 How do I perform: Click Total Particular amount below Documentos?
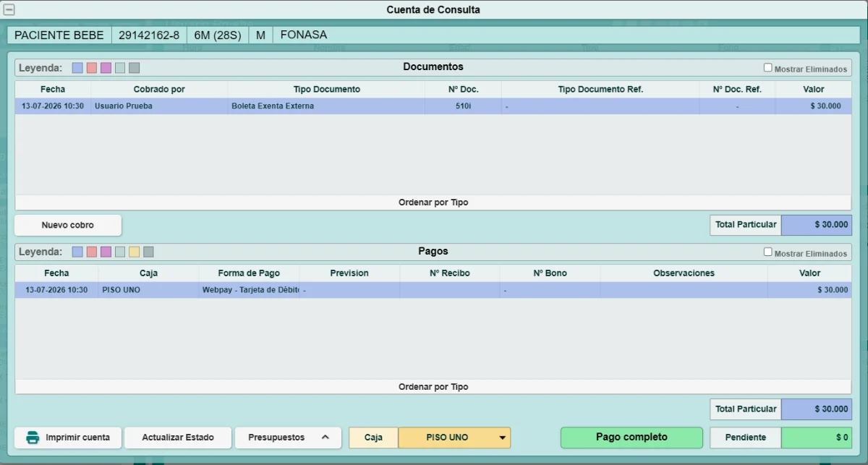817,225
